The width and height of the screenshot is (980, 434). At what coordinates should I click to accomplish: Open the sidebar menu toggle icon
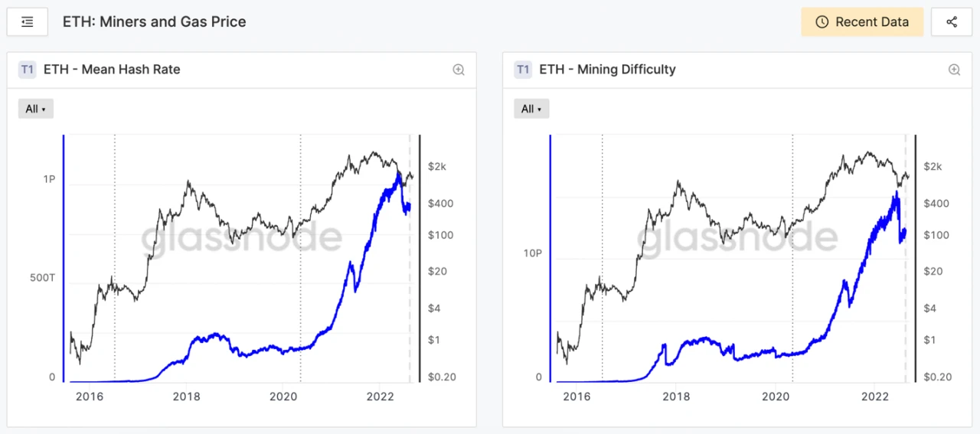(x=28, y=22)
